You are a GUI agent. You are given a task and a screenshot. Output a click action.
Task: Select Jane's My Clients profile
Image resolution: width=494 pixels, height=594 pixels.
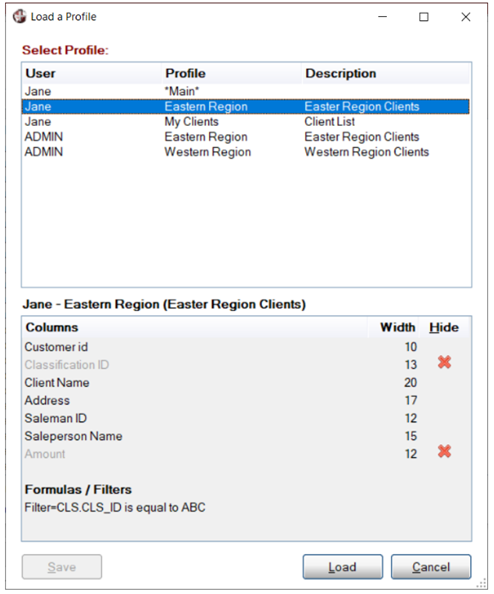tap(245, 122)
